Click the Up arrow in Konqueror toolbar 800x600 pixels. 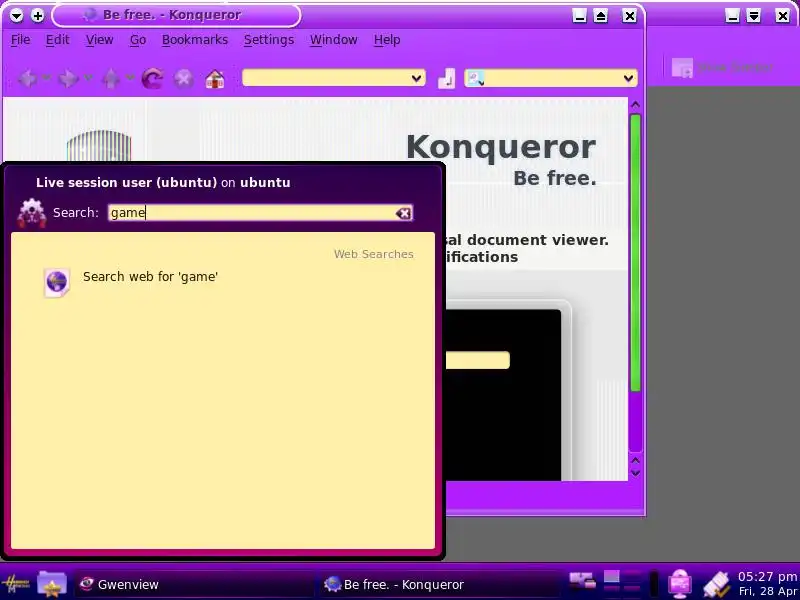click(111, 79)
